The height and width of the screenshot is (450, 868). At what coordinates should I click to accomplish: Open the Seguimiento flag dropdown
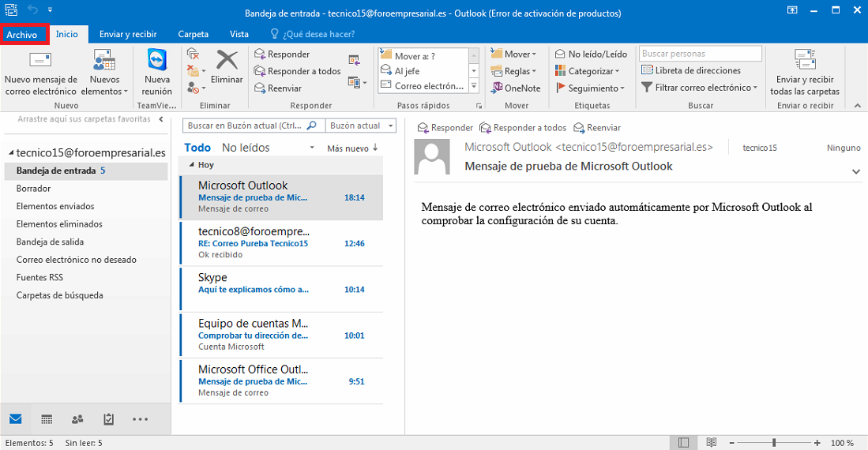pos(589,88)
